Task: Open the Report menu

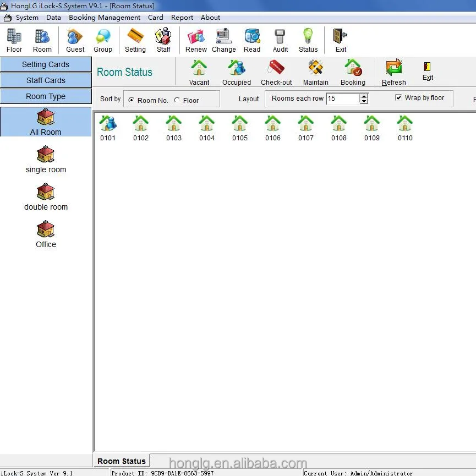Action: click(182, 18)
